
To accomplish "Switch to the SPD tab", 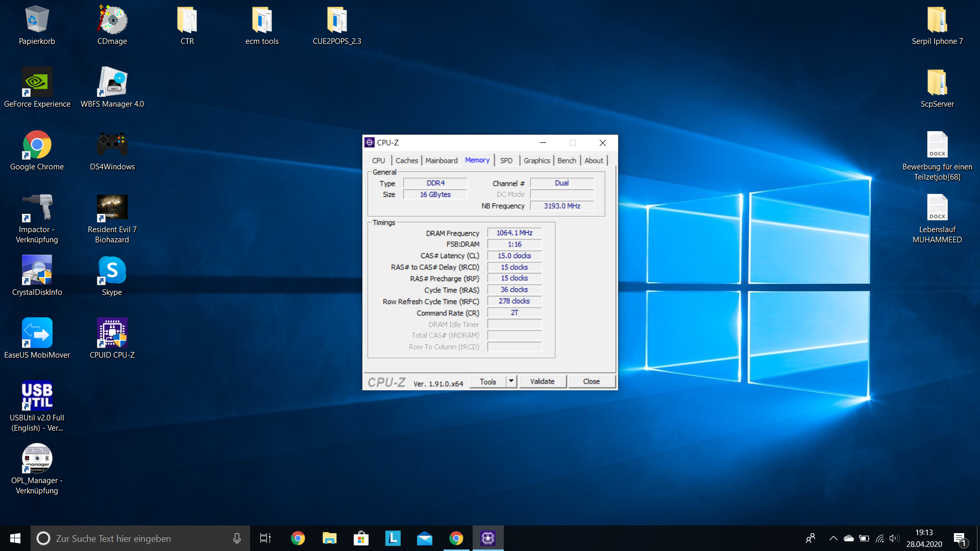I will pyautogui.click(x=506, y=161).
